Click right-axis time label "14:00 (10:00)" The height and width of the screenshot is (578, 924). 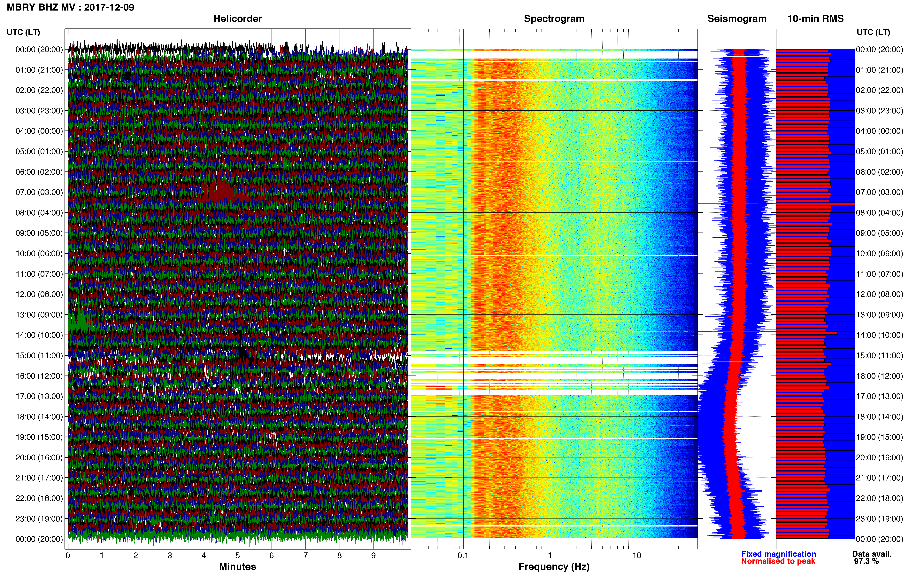pyautogui.click(x=879, y=335)
